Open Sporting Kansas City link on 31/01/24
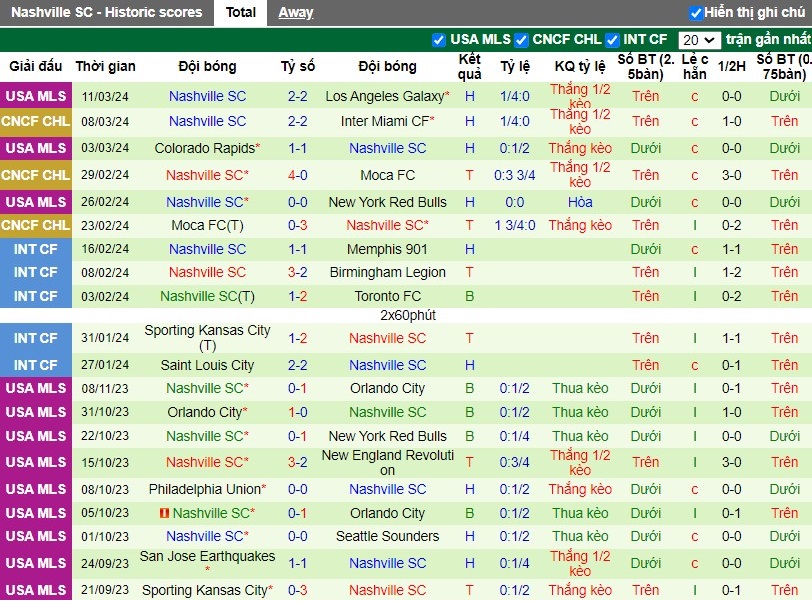This screenshot has width=812, height=601. [x=207, y=338]
